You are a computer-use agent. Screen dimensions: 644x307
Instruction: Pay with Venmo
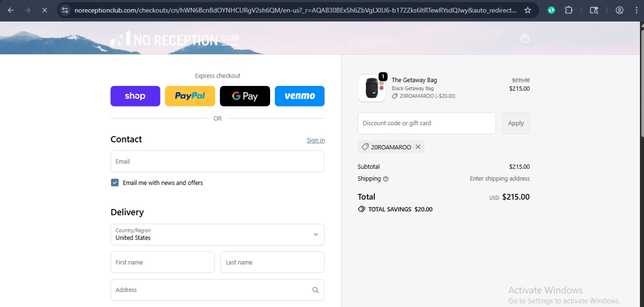point(300,96)
